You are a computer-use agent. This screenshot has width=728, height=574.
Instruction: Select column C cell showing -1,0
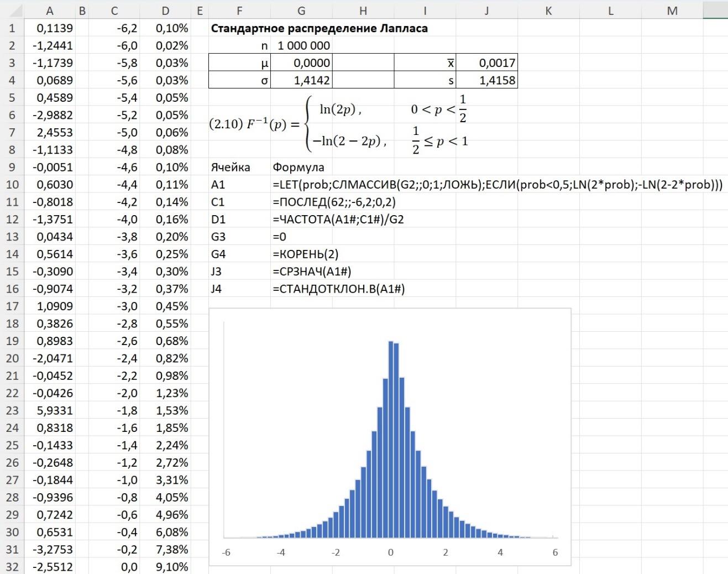[x=114, y=480]
